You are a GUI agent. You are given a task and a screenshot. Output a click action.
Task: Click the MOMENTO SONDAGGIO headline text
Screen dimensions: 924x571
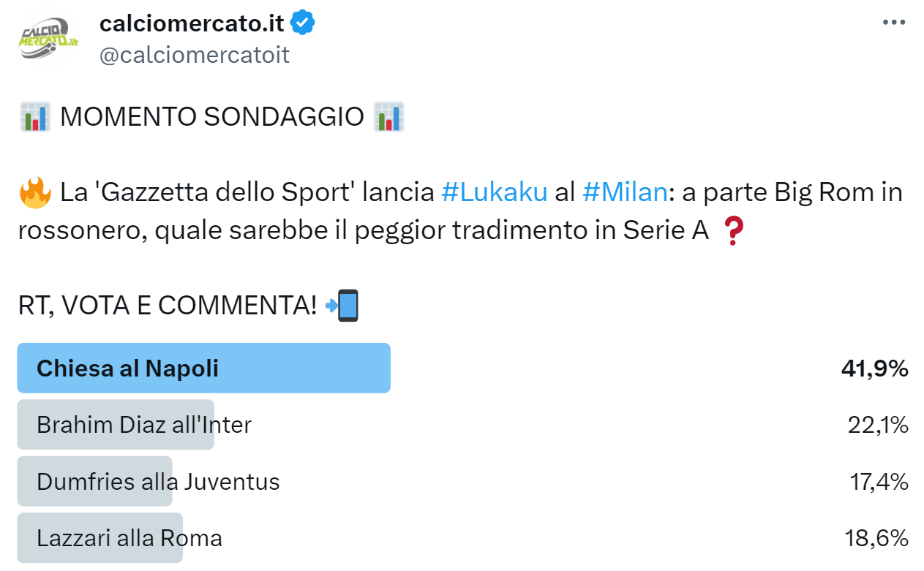[211, 117]
